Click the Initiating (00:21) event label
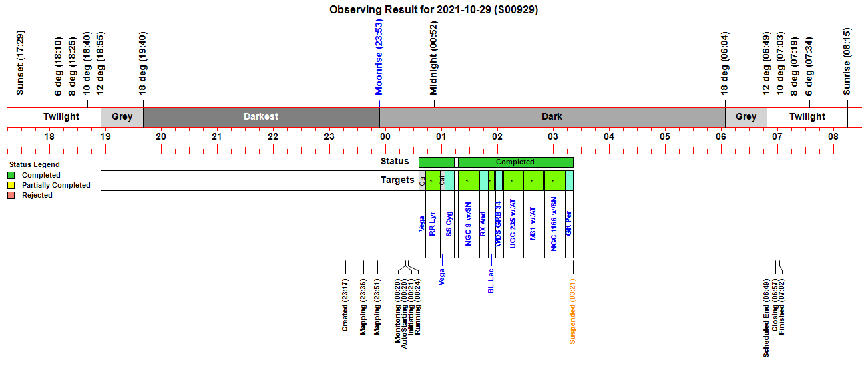Screen dimensions: 868x374 click(x=411, y=307)
